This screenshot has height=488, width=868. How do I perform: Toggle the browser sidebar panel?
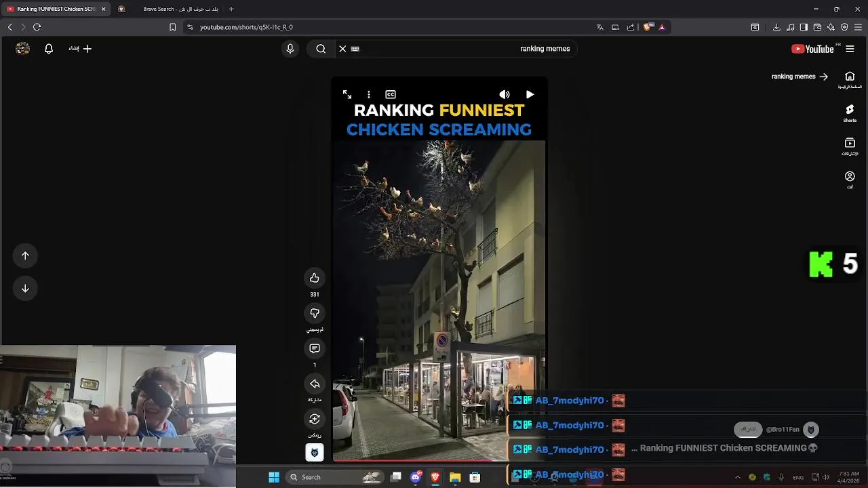point(804,27)
